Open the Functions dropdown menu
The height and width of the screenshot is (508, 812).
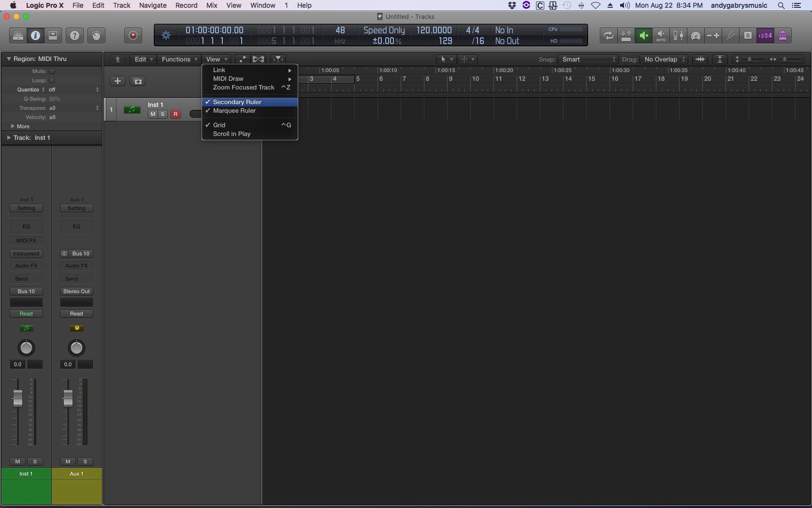tap(179, 59)
